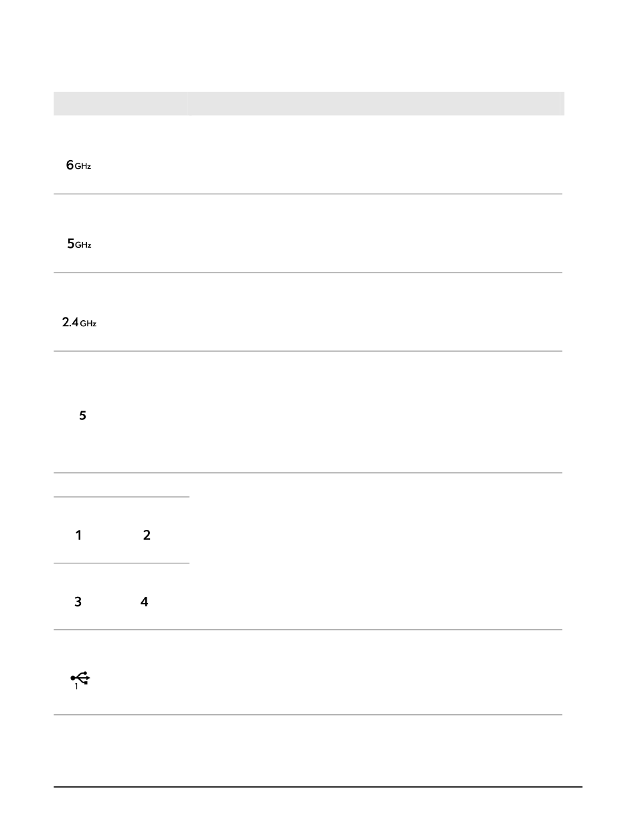Viewport: 636px width, 840px height.
Task: Click the blank description cell beside 6 GHz
Action: (375, 155)
